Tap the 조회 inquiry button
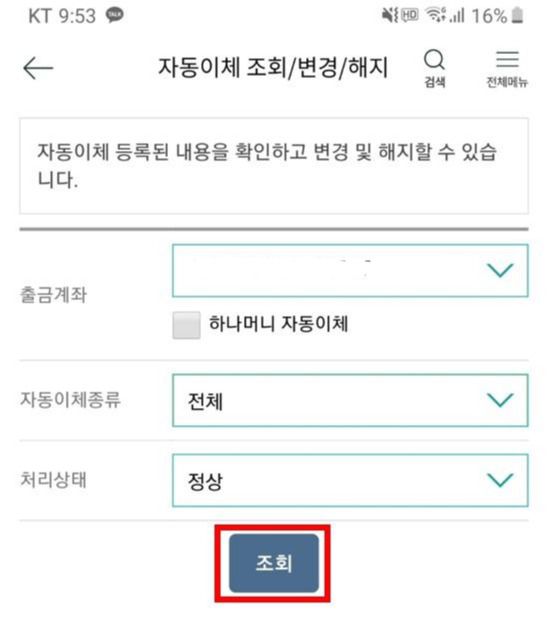The image size is (547, 638). tap(274, 563)
